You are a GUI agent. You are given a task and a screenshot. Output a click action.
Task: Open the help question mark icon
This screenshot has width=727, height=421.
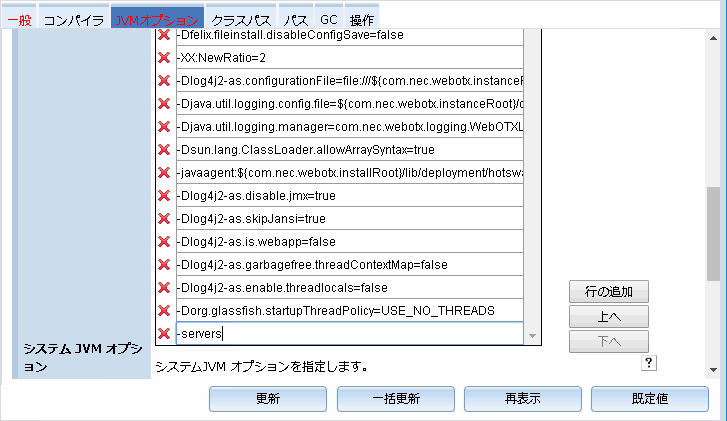648,363
